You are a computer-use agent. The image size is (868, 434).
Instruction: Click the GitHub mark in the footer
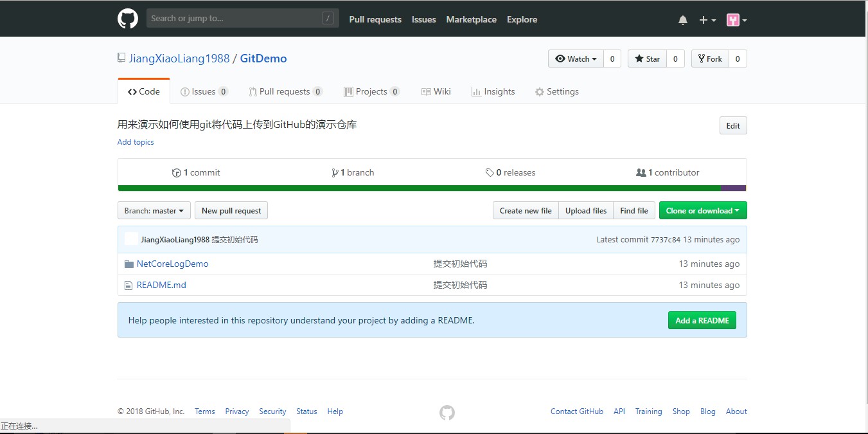click(x=447, y=412)
